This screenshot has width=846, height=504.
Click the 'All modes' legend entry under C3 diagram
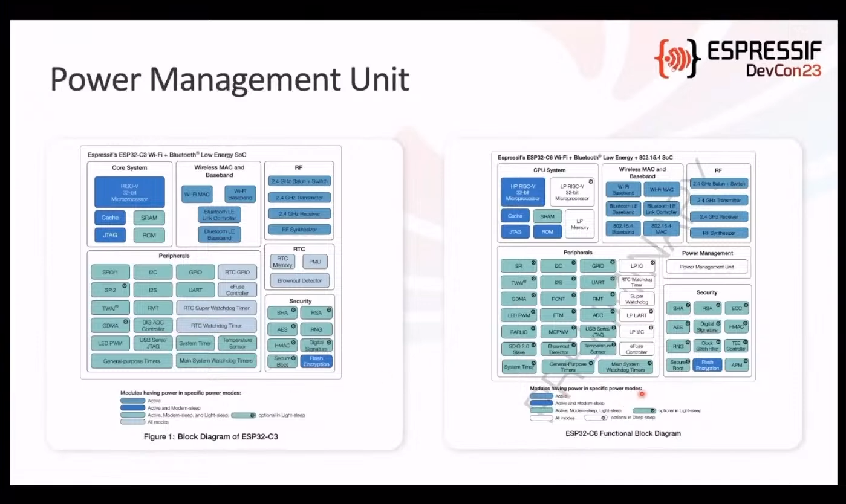click(x=145, y=422)
